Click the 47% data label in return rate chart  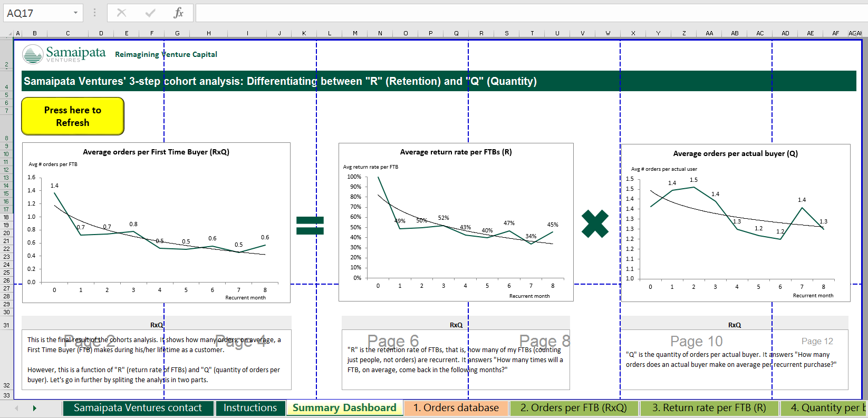coord(509,223)
